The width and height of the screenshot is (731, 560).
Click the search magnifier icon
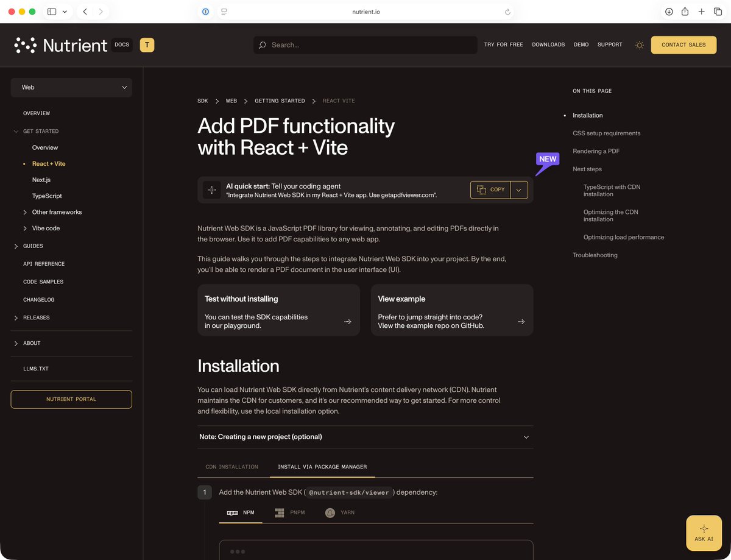(x=263, y=45)
